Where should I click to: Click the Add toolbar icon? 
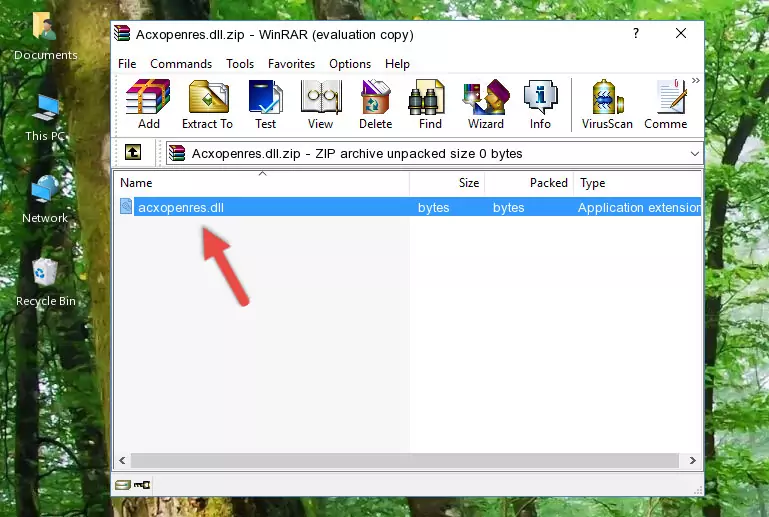pos(148,104)
